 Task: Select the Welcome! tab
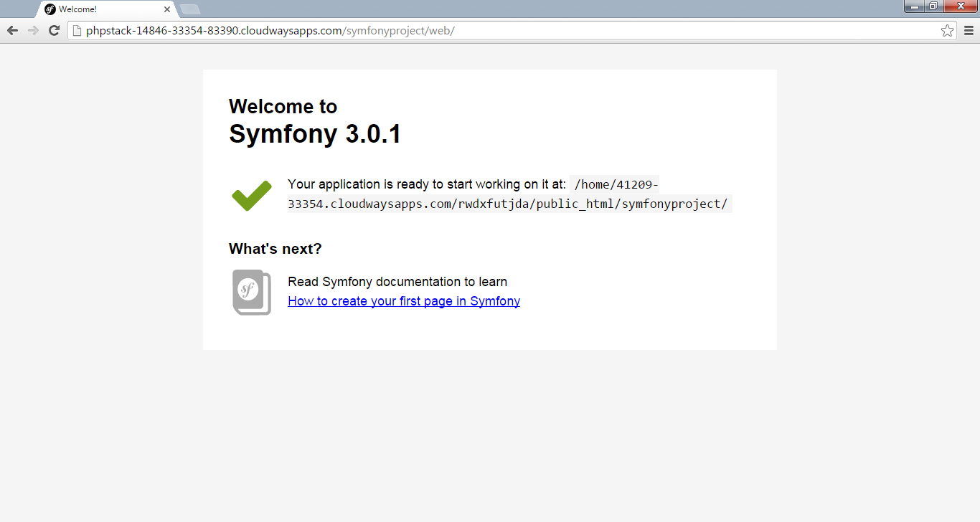pos(108,9)
